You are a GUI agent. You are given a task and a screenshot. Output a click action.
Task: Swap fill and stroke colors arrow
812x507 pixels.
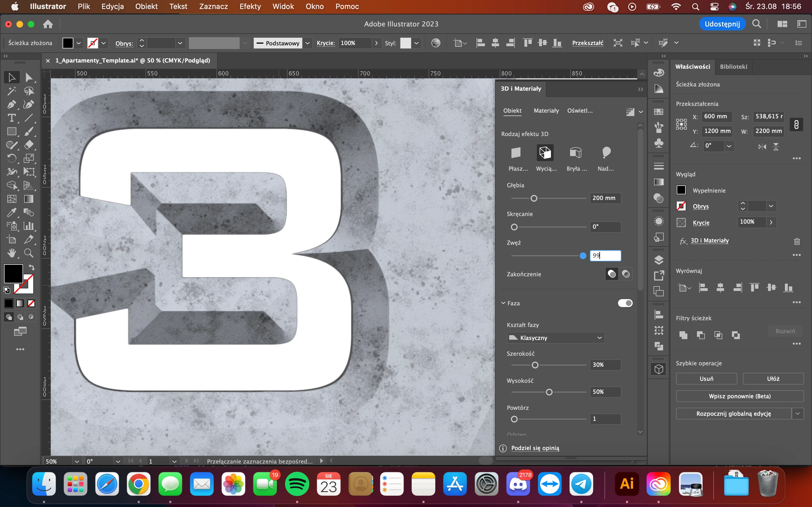click(32, 267)
